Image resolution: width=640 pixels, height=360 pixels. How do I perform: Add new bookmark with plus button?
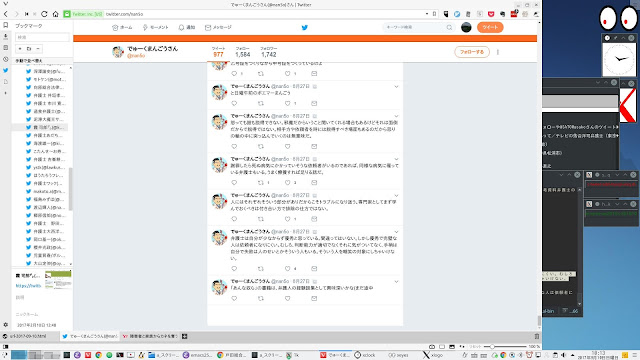click(x=20, y=49)
